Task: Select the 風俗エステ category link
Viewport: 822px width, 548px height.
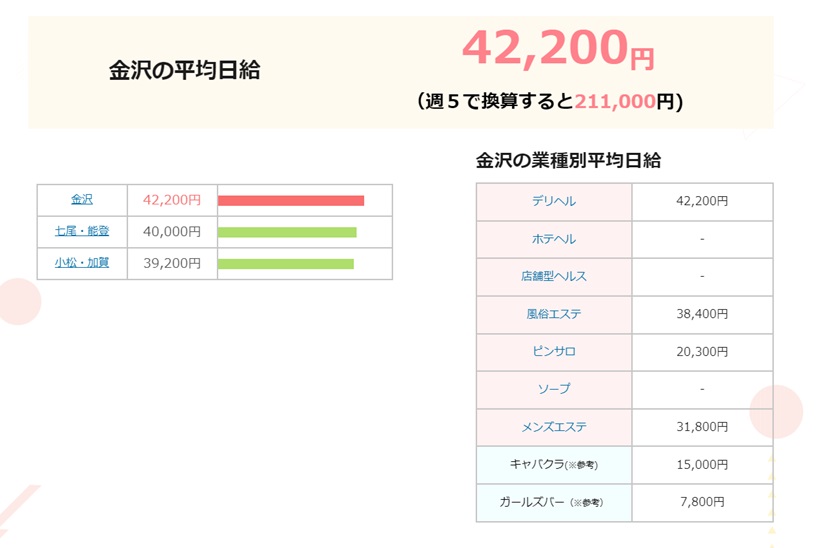Action: (554, 314)
